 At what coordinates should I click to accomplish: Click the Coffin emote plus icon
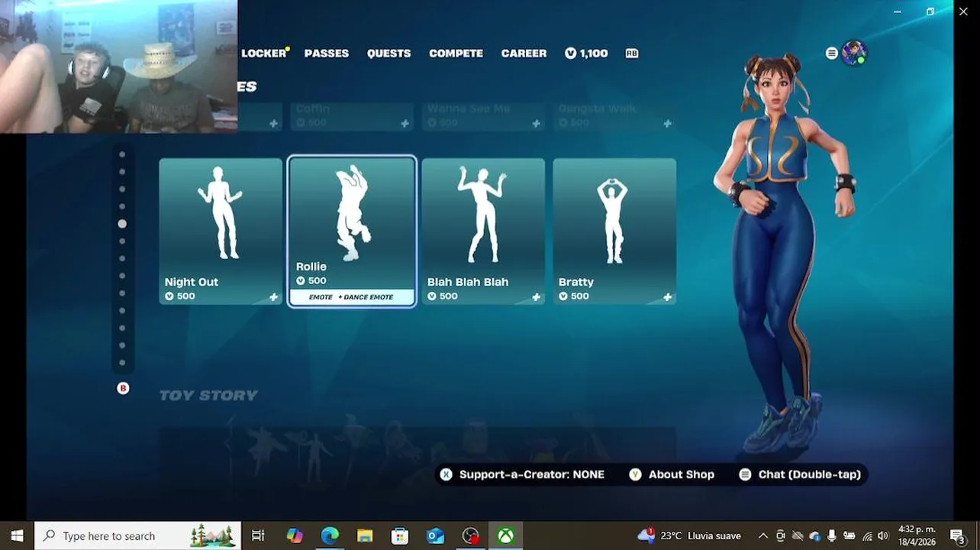tap(405, 124)
